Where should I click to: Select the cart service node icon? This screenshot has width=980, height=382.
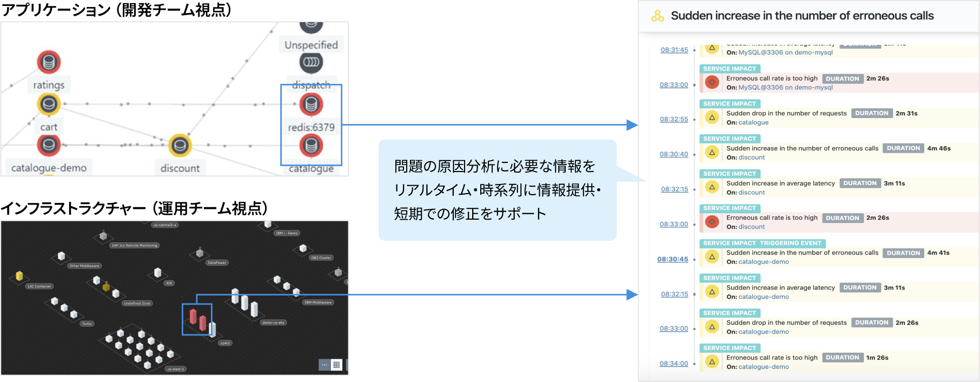pos(49,104)
